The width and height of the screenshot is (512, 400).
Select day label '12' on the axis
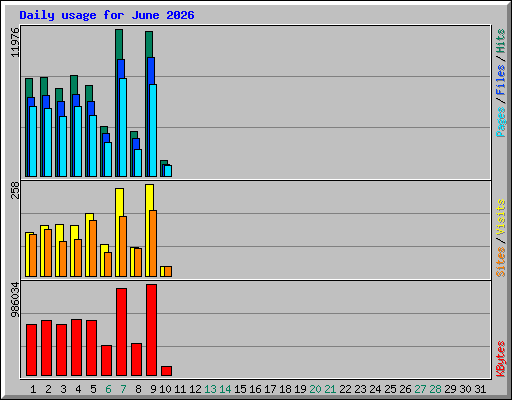point(195,389)
